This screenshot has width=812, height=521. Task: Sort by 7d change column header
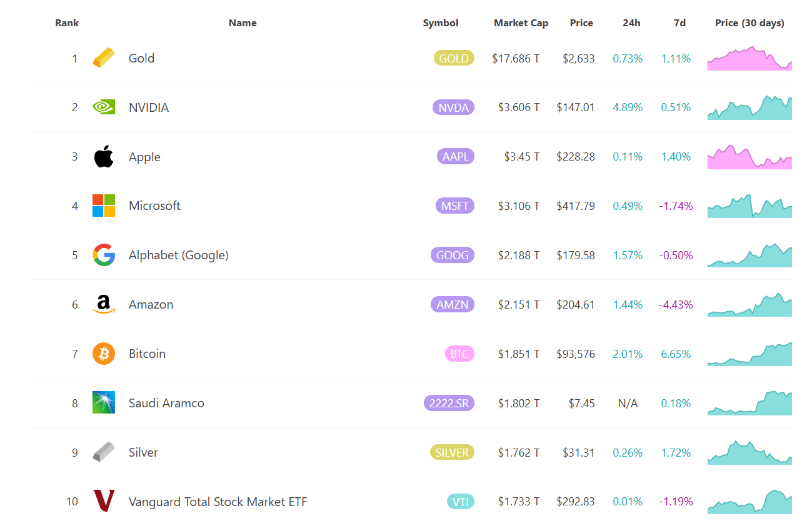[x=679, y=23]
